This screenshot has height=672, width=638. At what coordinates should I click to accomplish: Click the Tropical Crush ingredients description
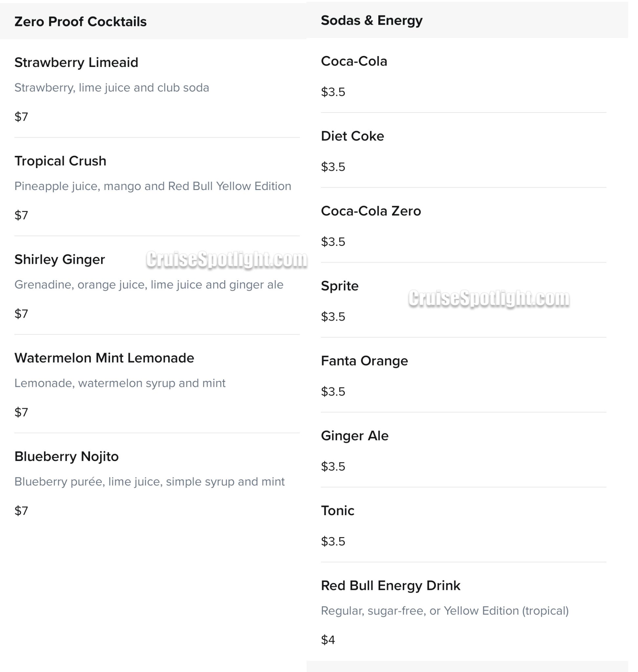coord(153,186)
